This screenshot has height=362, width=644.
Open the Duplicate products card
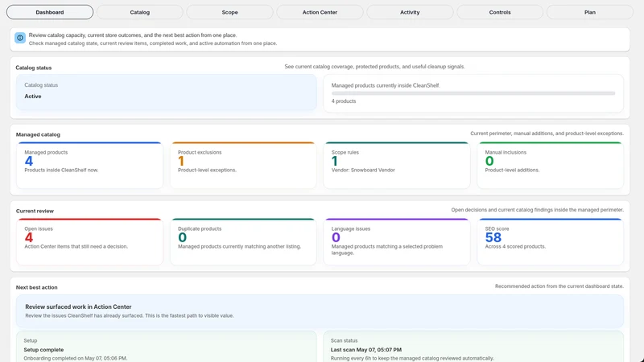click(x=243, y=241)
